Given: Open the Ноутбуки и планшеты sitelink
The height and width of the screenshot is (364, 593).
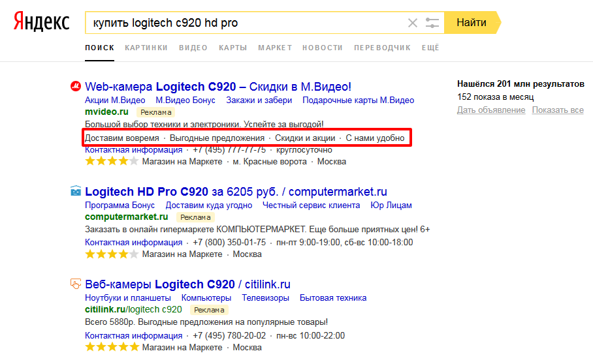Looking at the screenshot, I should point(128,298).
